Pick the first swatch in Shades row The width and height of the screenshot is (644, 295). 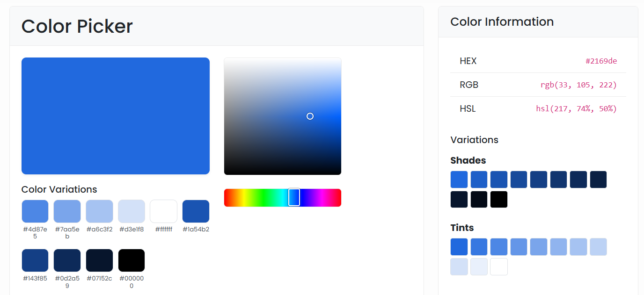[x=459, y=180]
